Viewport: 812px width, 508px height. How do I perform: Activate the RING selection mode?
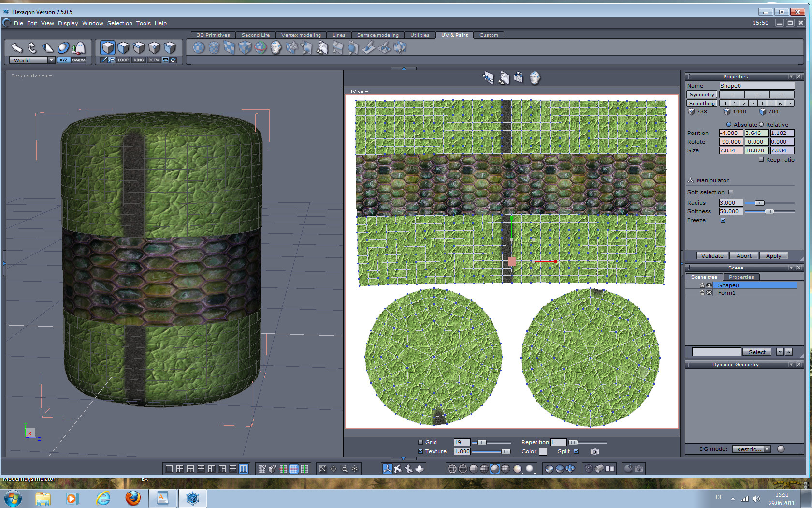click(139, 60)
